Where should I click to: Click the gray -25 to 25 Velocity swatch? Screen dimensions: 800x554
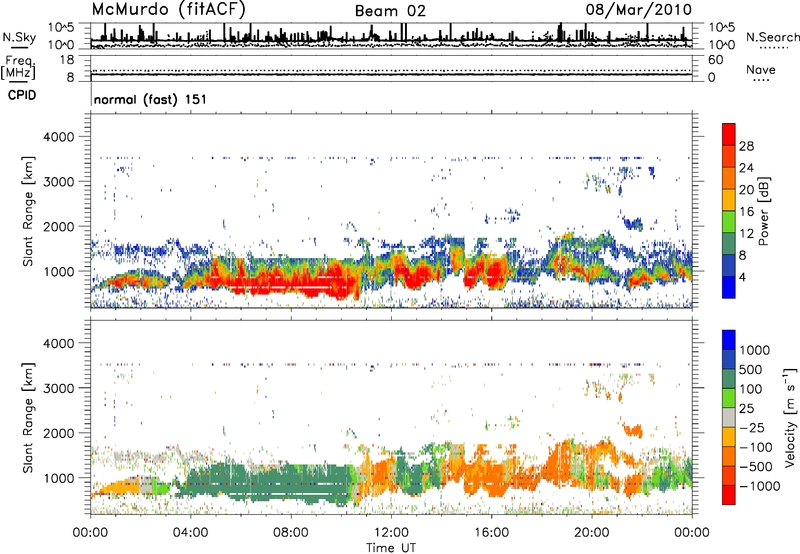click(729, 418)
